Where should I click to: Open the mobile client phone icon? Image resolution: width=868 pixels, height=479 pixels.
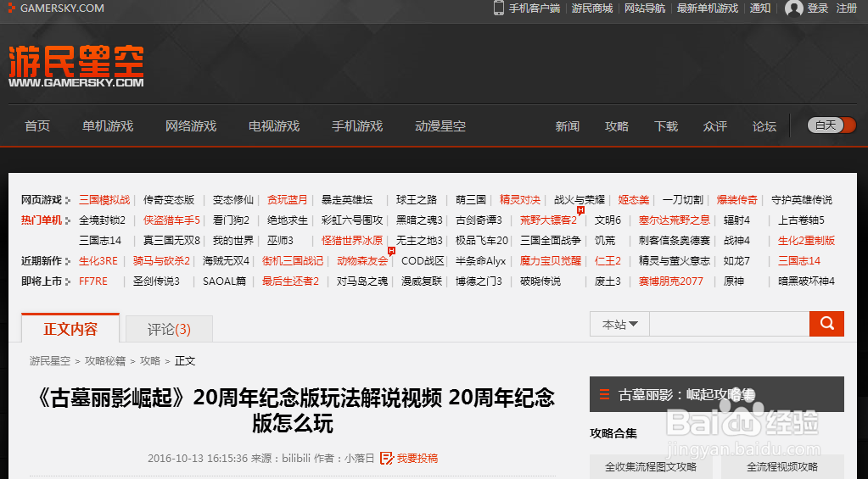click(499, 8)
